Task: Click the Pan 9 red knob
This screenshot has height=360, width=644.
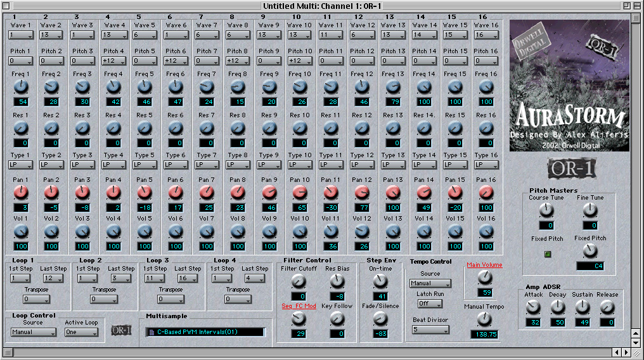Action: point(269,192)
